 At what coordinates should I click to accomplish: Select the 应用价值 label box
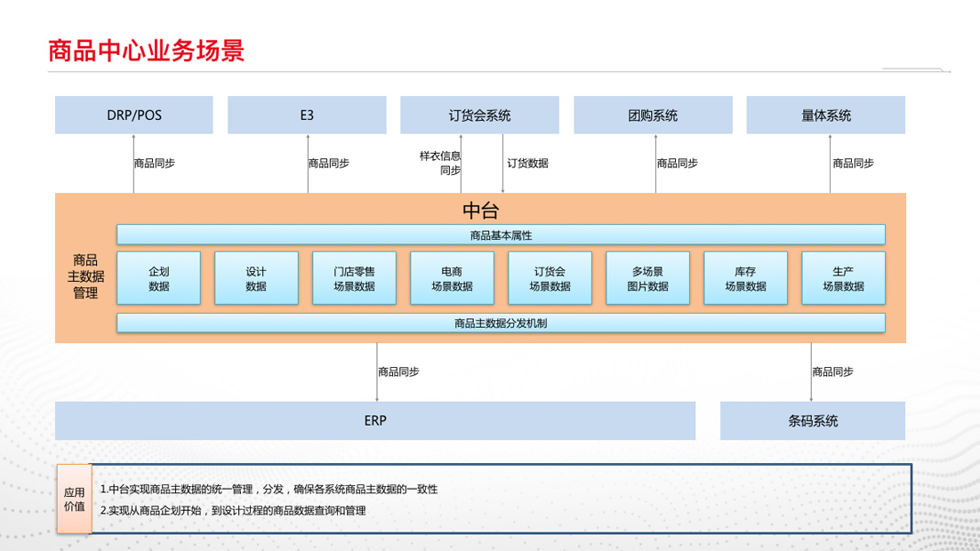tap(75, 499)
